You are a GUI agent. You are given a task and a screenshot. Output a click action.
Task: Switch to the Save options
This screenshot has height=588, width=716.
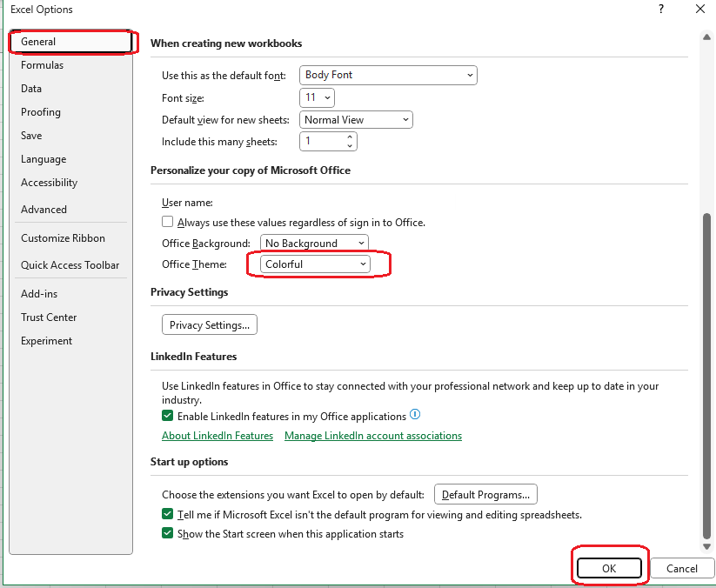tap(70, 136)
